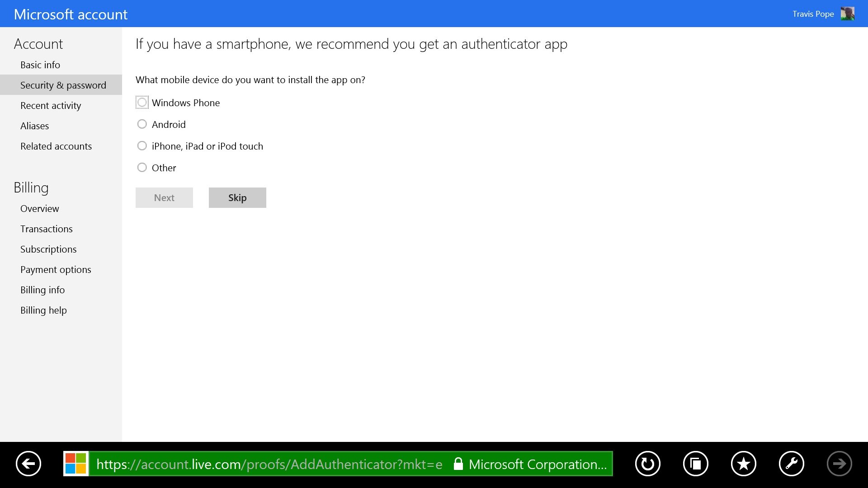Viewport: 868px width, 488px height.
Task: Switch to the Security & password section
Action: pyautogui.click(x=63, y=85)
